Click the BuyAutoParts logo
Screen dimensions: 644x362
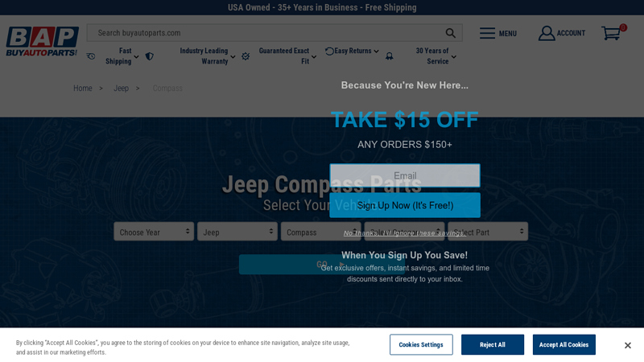[x=42, y=41]
